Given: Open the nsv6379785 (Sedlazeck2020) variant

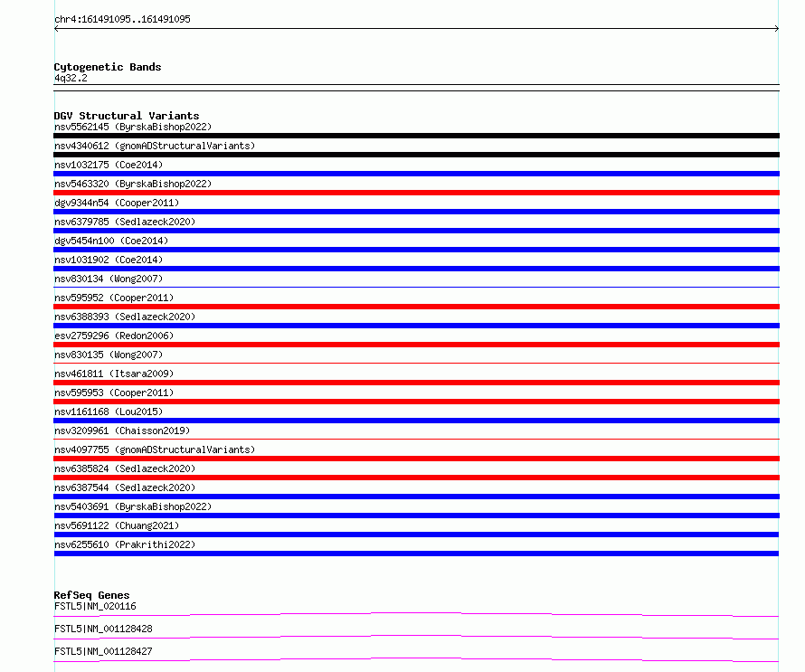Looking at the screenshot, I should point(125,222).
